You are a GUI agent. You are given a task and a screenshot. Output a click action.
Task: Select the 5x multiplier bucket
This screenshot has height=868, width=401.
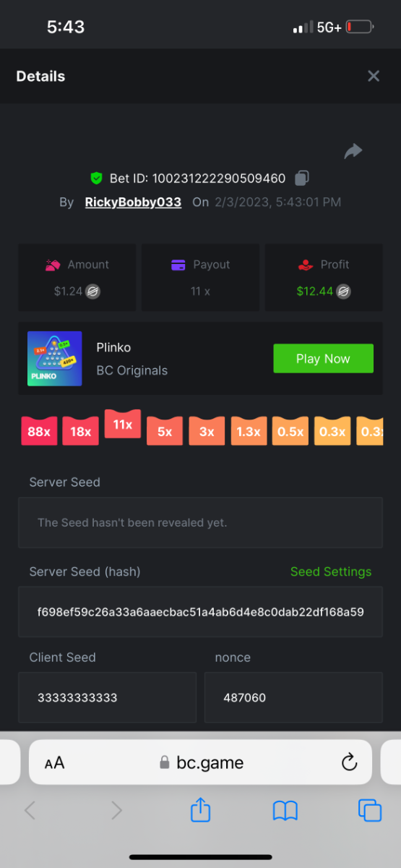click(x=165, y=431)
